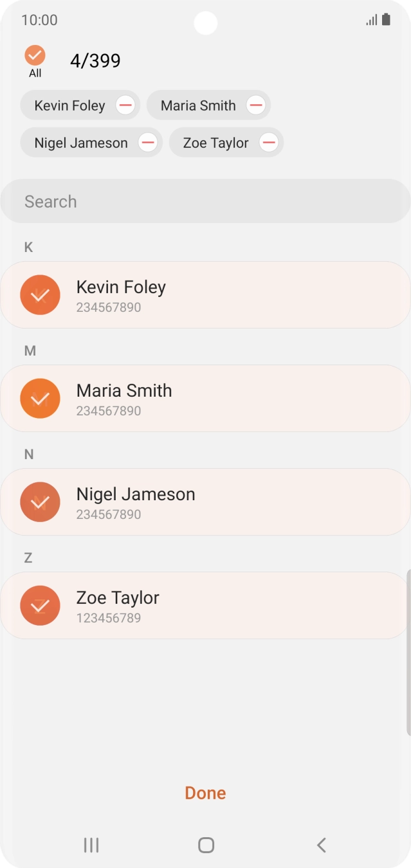Remove Maria Smith chip via minus icon

256,105
